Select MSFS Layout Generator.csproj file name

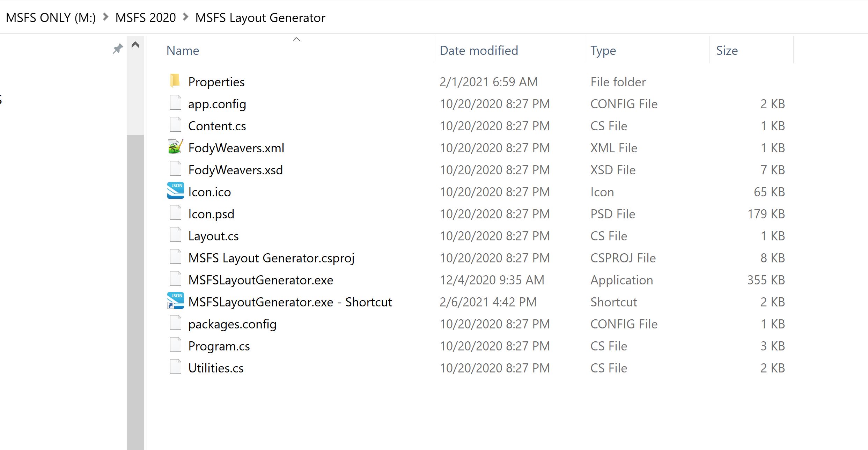point(271,258)
